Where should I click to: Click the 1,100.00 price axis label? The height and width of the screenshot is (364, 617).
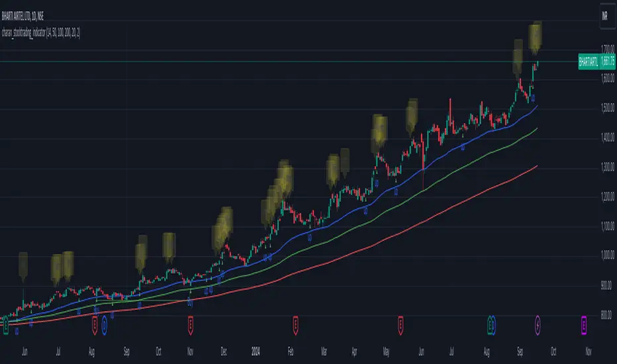coord(608,226)
